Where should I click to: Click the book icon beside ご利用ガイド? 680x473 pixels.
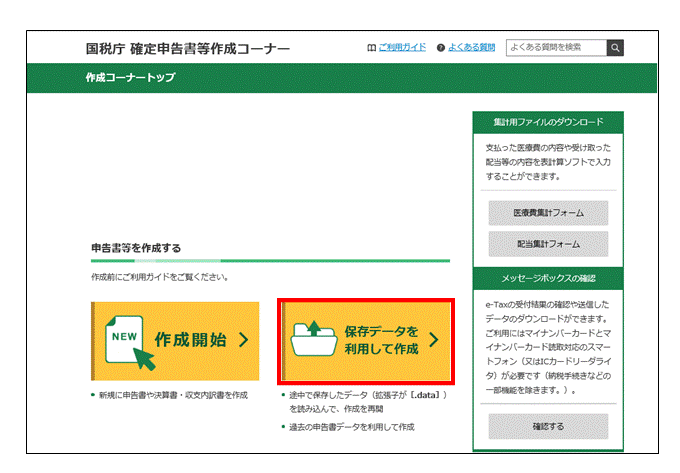pyautogui.click(x=372, y=47)
